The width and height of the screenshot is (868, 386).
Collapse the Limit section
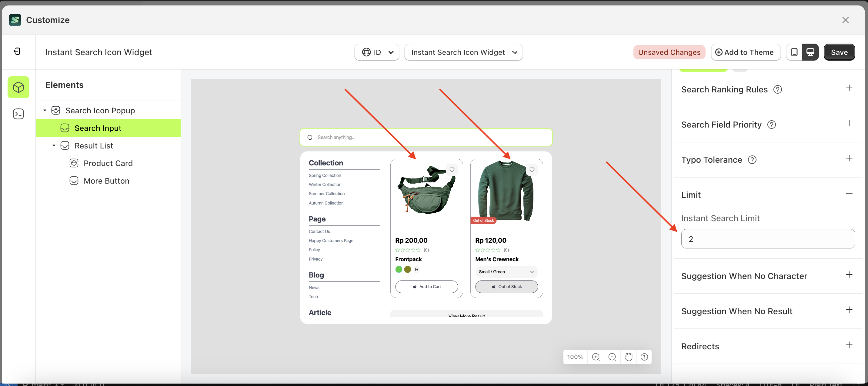tap(849, 194)
